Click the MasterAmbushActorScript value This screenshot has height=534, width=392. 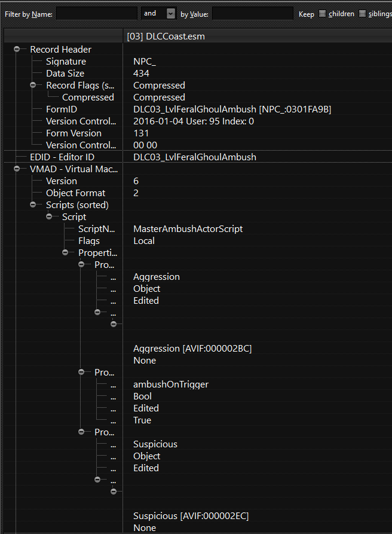[x=188, y=229]
